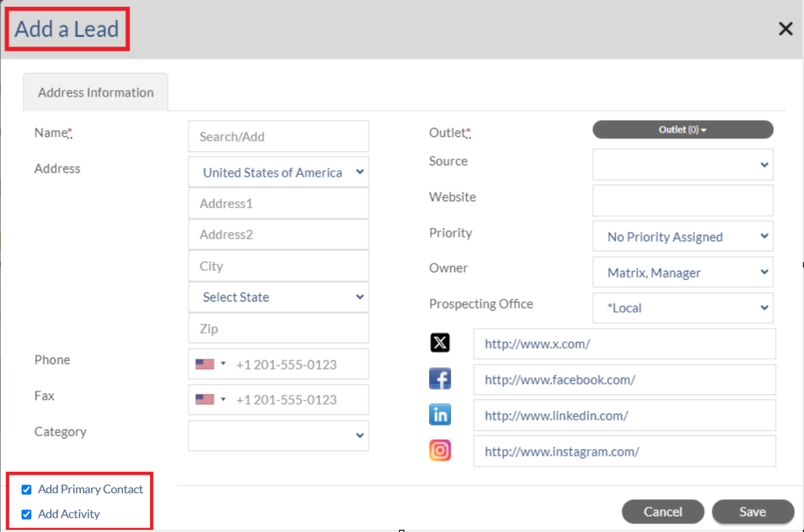This screenshot has width=804, height=532.
Task: Click the Facebook logo icon
Action: coord(440,378)
